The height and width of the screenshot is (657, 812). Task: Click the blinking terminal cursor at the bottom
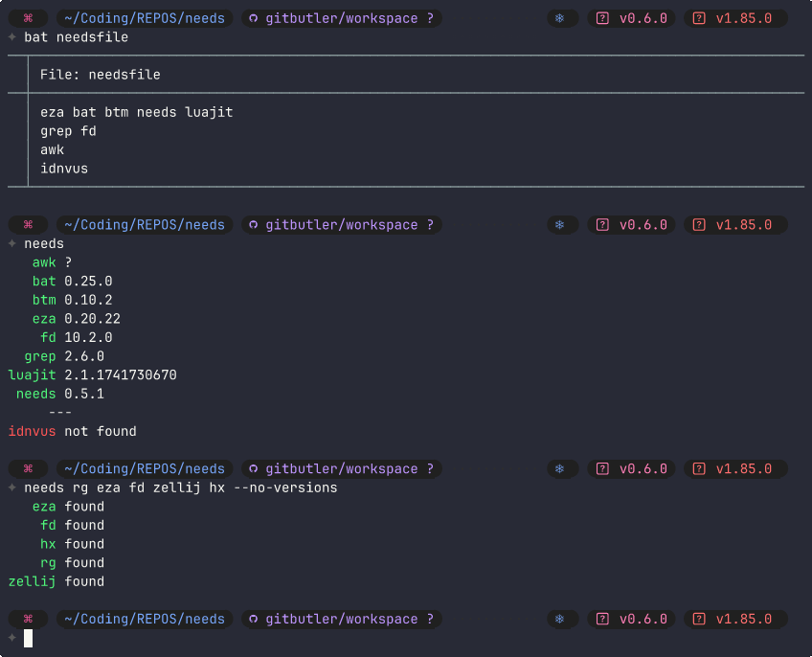pos(30,638)
